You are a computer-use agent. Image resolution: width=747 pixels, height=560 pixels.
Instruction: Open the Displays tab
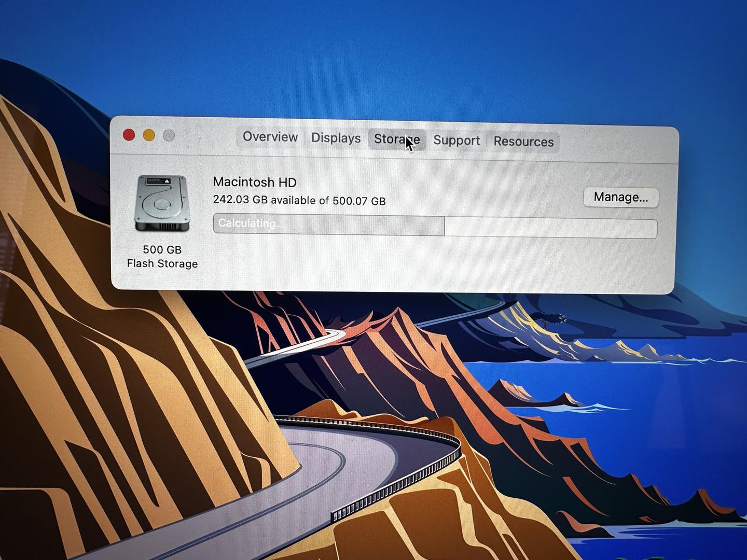[x=336, y=138]
